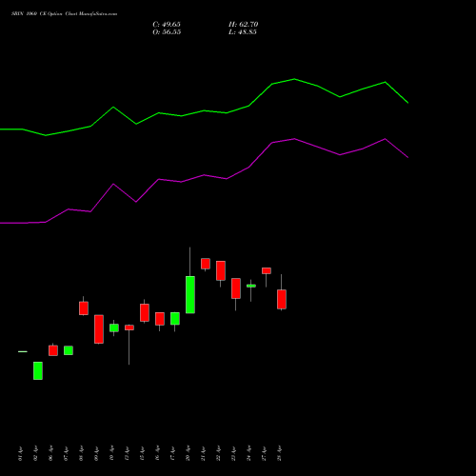Image resolution: width=476 pixels, height=476 pixels.
Task: Click the '27 Apr' date label
Action: click(264, 453)
